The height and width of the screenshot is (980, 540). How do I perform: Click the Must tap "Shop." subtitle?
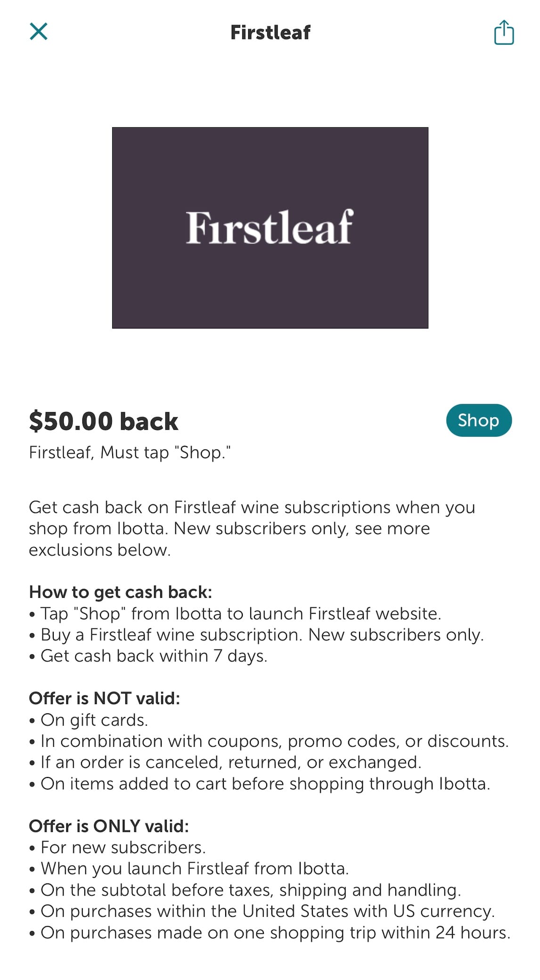point(130,452)
